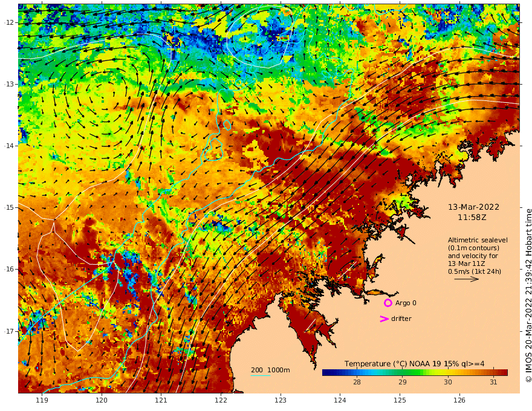
Task: Click the 'Argo 0' legend label
Action: 406,303
